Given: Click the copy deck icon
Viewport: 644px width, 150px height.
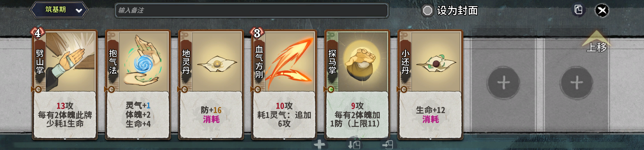Looking at the screenshot, I should point(578,10).
